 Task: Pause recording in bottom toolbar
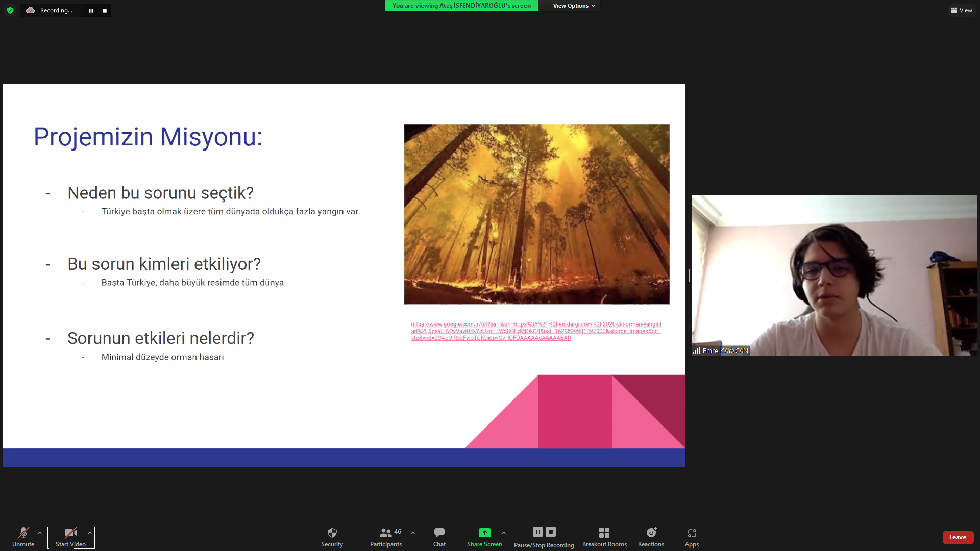click(537, 532)
